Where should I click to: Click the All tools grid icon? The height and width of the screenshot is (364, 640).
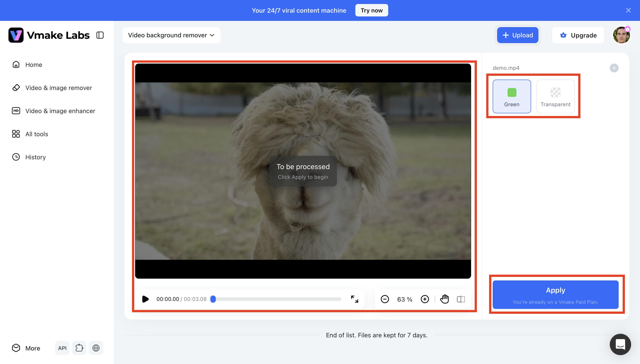pyautogui.click(x=16, y=134)
